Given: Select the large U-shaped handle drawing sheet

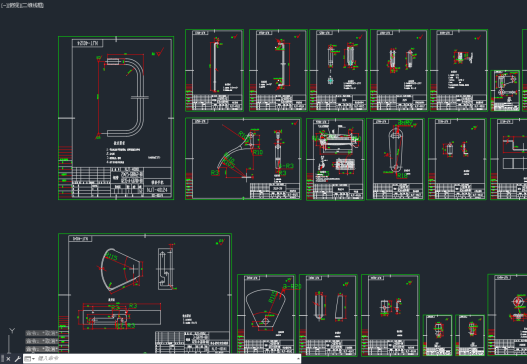Looking at the screenshot, I should pos(116,118).
